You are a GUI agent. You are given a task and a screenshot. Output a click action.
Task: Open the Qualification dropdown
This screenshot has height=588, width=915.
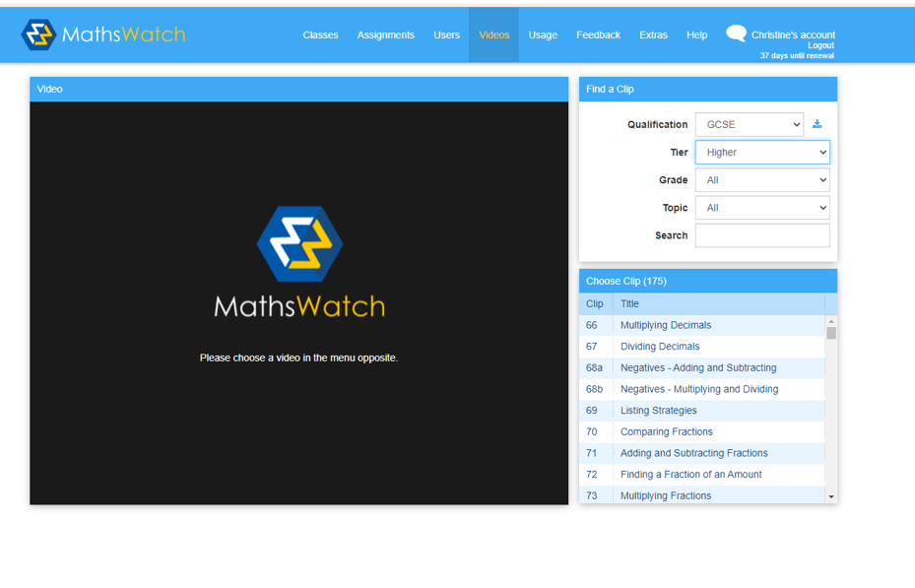click(749, 125)
